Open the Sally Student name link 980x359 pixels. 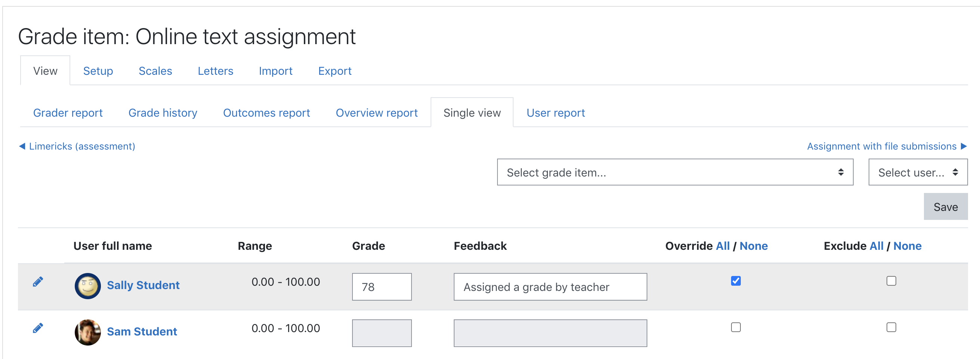tap(143, 285)
